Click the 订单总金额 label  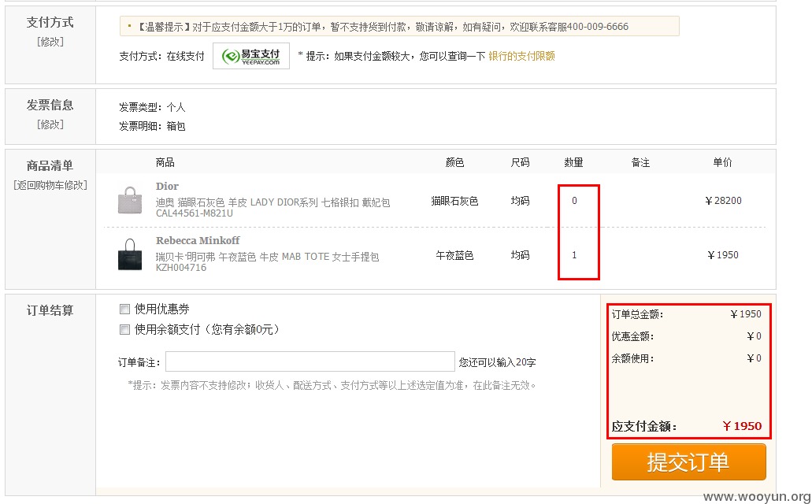click(x=637, y=314)
